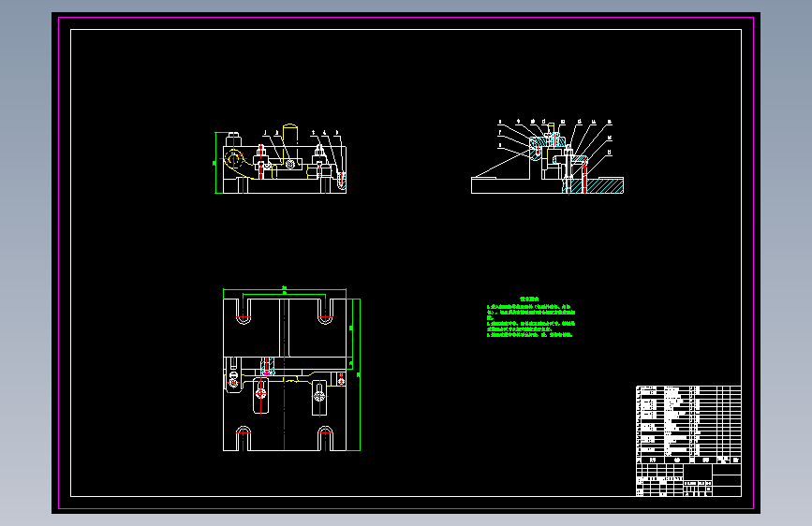
Task: Select the title block in the sheet corner
Action: pos(688,480)
